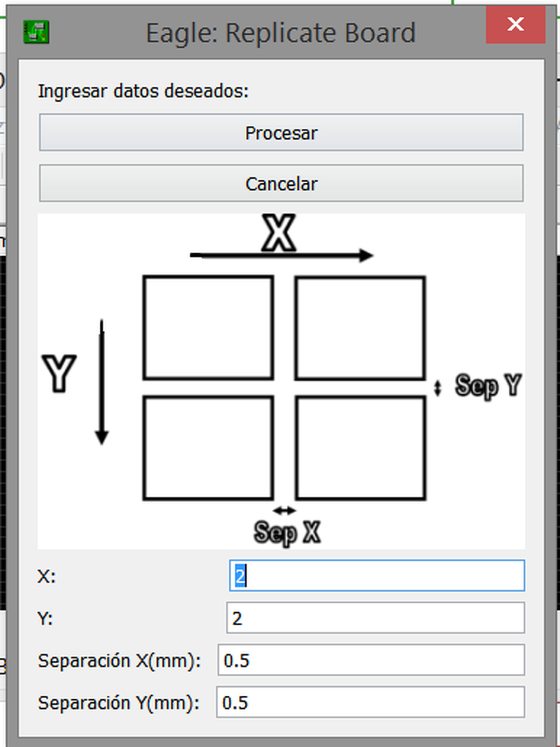Select the Separación Y(mm) text field

coord(370,703)
